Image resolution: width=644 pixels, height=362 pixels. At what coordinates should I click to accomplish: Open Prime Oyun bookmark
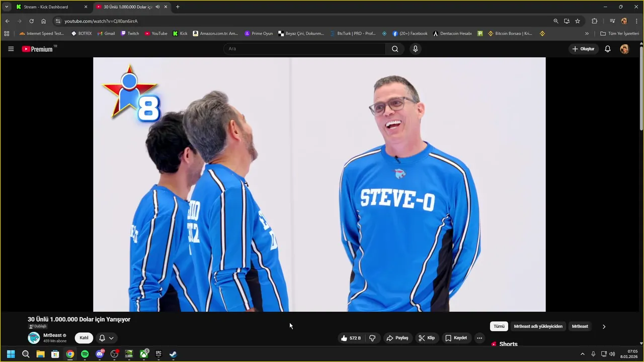(259, 34)
